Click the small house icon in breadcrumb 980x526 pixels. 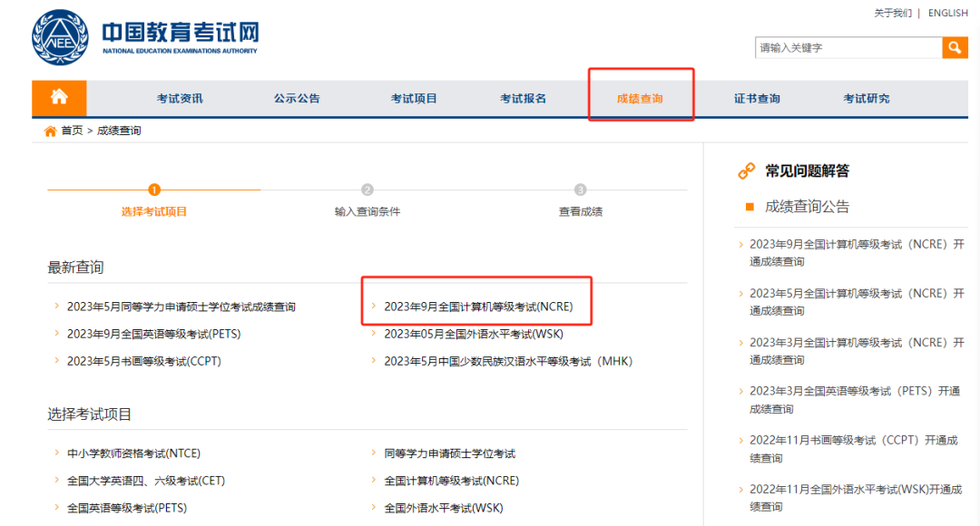point(50,131)
